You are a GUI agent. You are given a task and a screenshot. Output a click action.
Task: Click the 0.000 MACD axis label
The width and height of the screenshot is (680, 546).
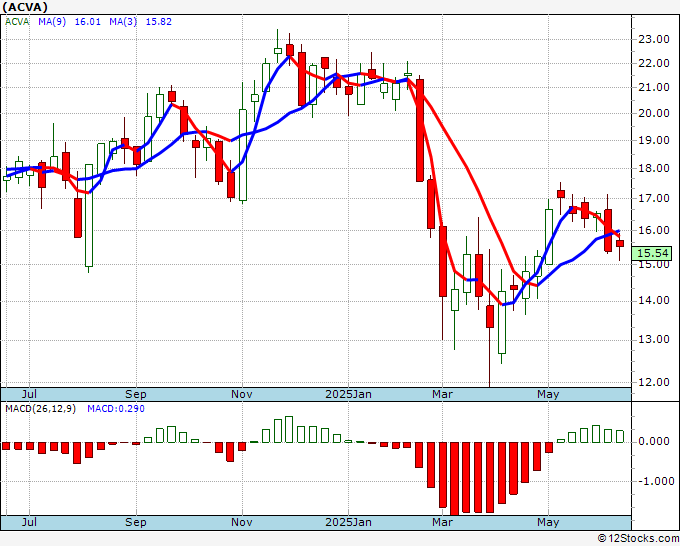(654, 441)
